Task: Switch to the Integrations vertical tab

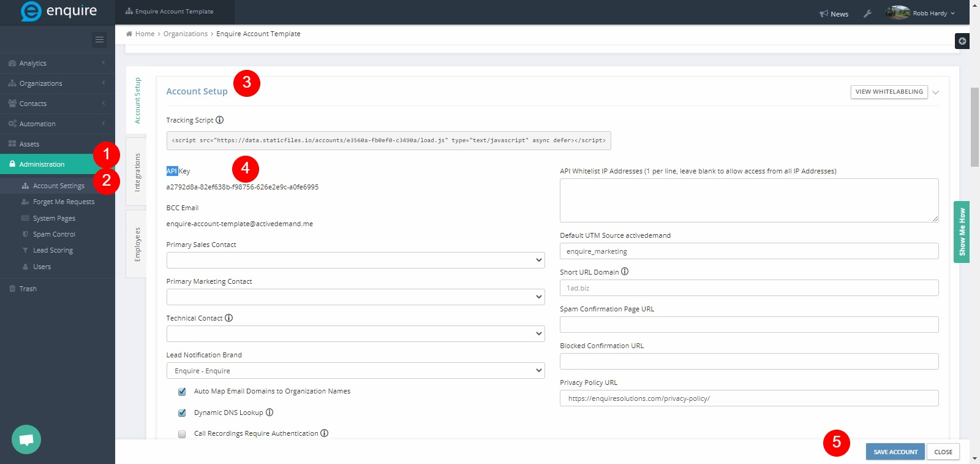Action: (x=137, y=172)
